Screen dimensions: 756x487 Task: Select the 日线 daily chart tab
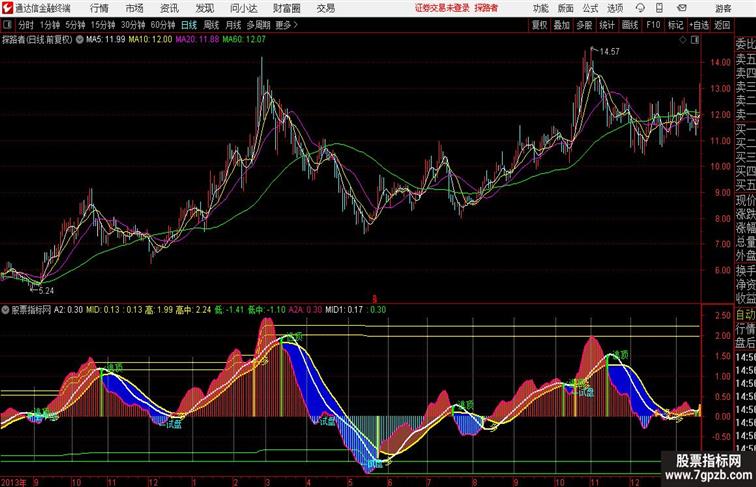click(x=189, y=25)
